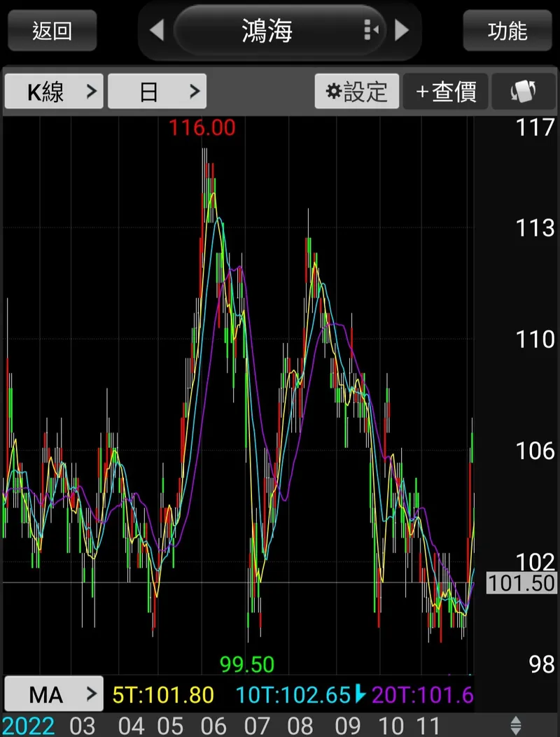The height and width of the screenshot is (737, 560).
Task: Tap the 99.50 low price label
Action: [x=247, y=664]
